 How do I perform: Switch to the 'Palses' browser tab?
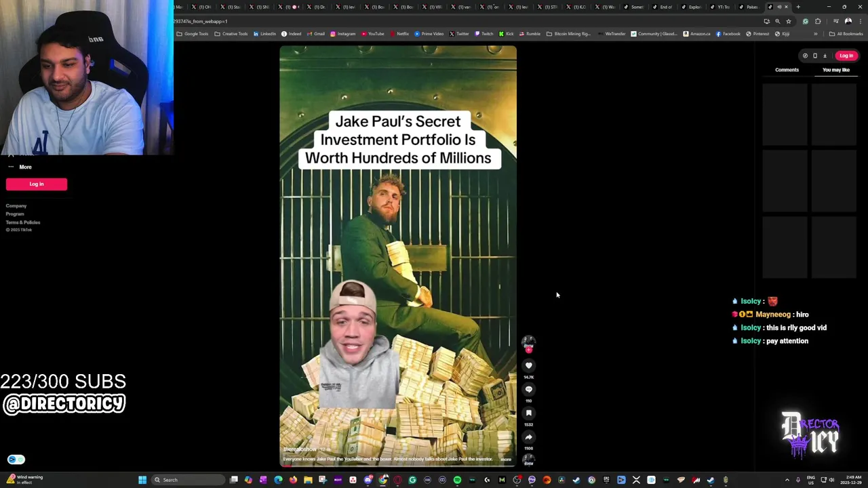pos(749,7)
